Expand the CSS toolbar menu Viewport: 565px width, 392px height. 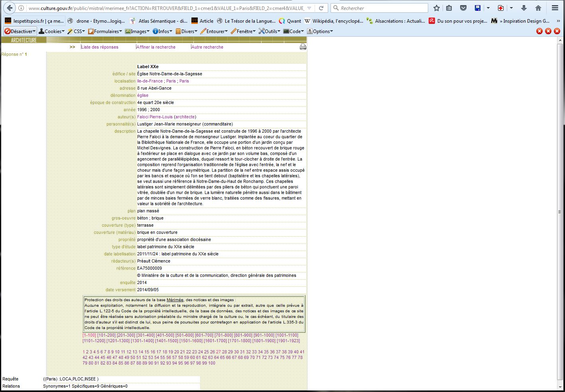(77, 31)
